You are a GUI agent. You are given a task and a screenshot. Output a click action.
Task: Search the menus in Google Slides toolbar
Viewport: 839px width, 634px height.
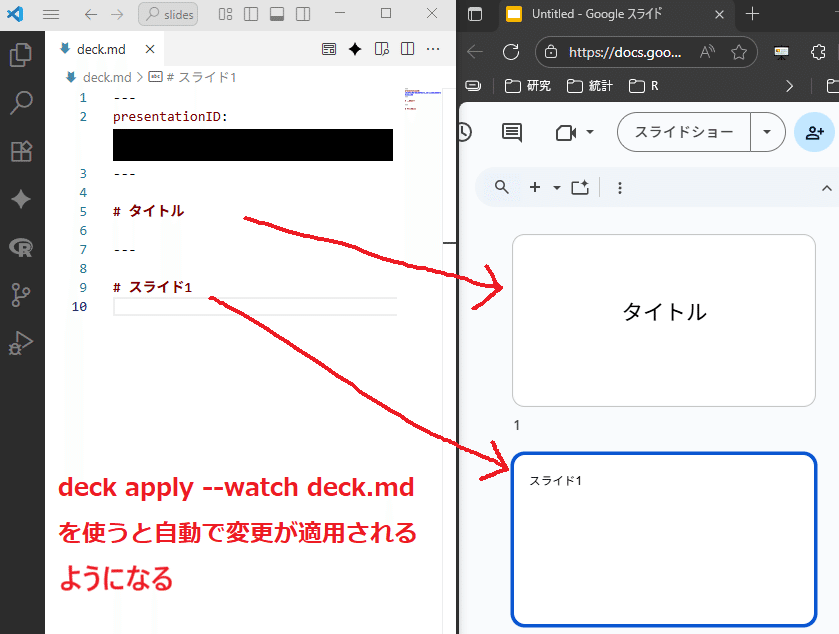click(501, 187)
